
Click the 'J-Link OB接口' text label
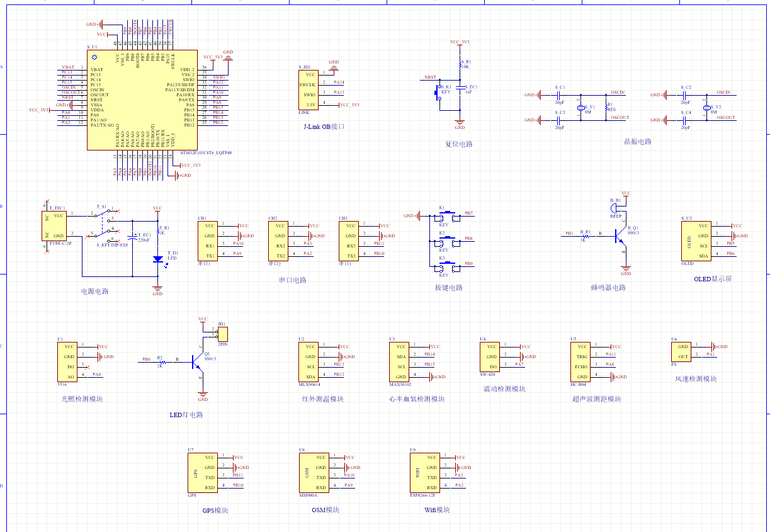tap(324, 127)
